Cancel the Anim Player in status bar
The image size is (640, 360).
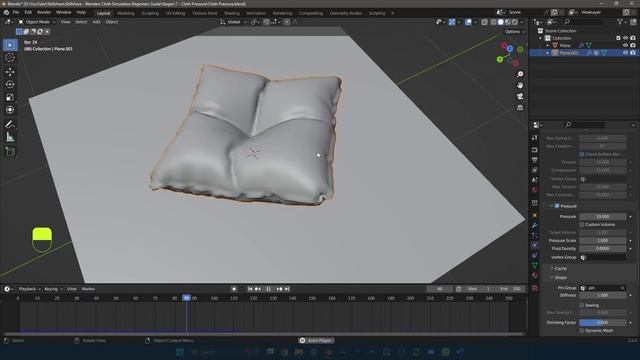pos(302,340)
